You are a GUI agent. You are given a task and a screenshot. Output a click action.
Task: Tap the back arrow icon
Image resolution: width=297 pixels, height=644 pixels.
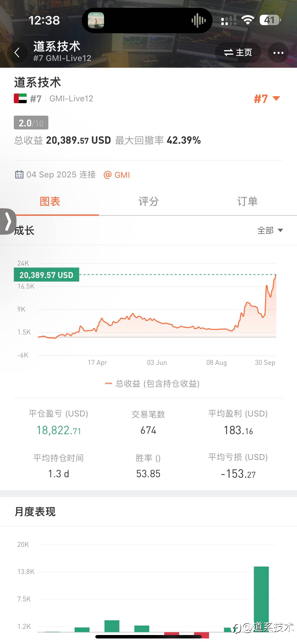click(x=17, y=53)
